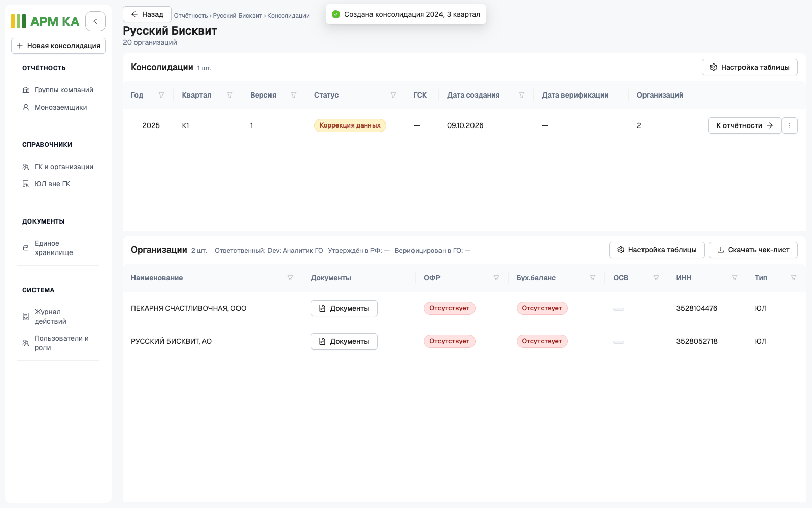
Task: Open filter on the Дата создания column
Action: coord(522,95)
